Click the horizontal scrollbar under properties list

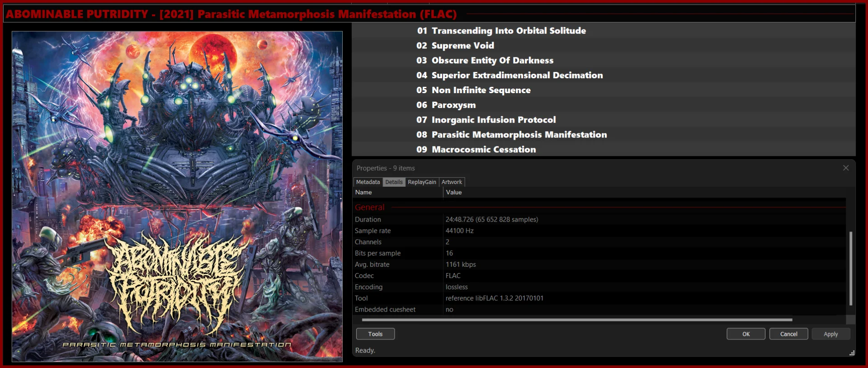577,320
